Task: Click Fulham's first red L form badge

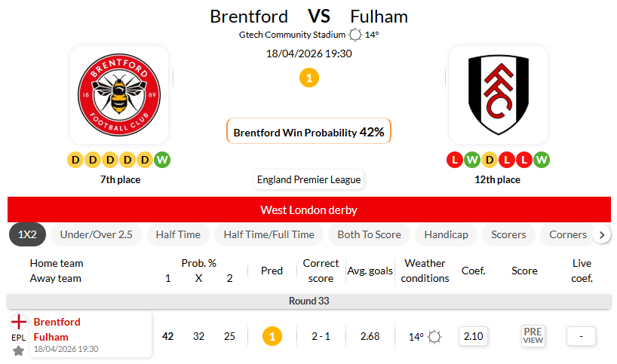Action: coord(455,160)
